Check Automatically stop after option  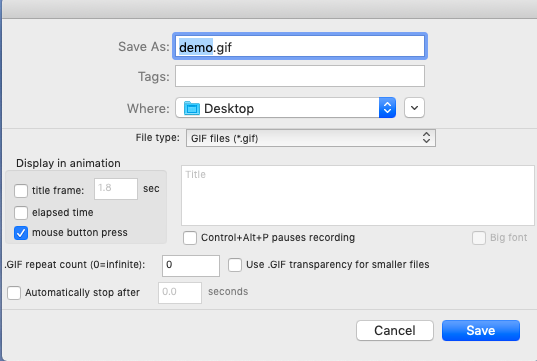(x=14, y=293)
